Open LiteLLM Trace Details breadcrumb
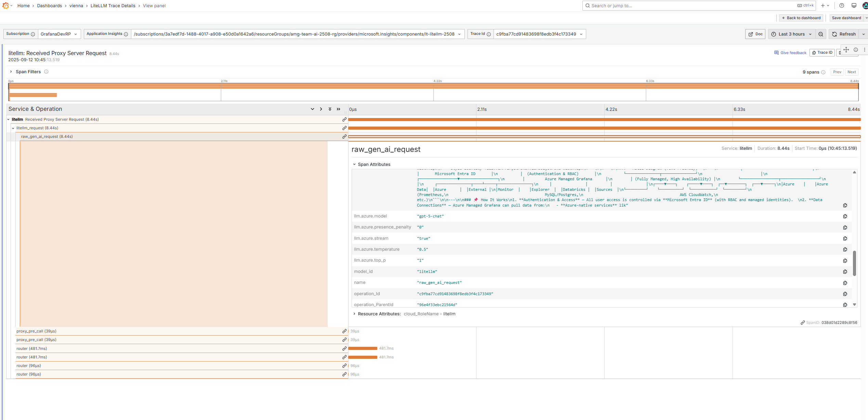The width and height of the screenshot is (868, 420). click(113, 6)
